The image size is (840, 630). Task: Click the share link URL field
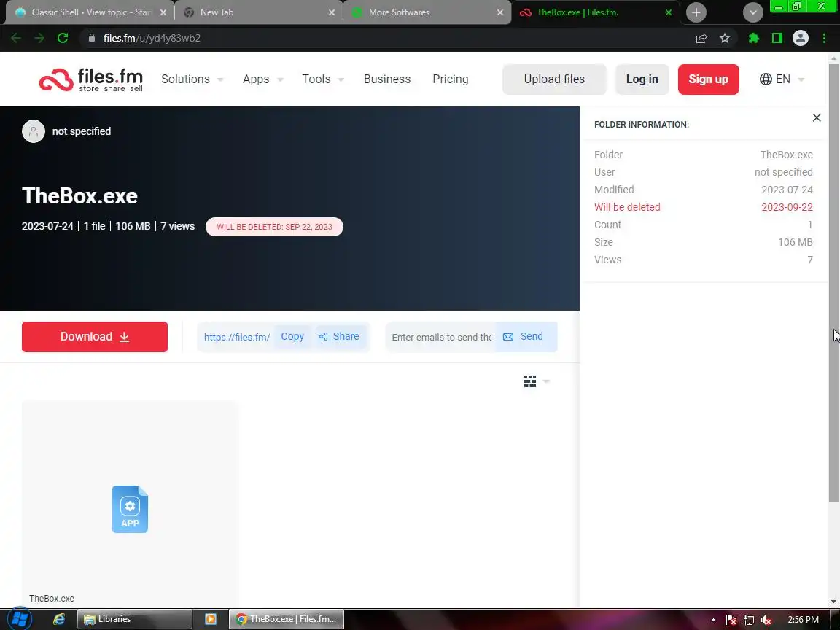click(236, 337)
